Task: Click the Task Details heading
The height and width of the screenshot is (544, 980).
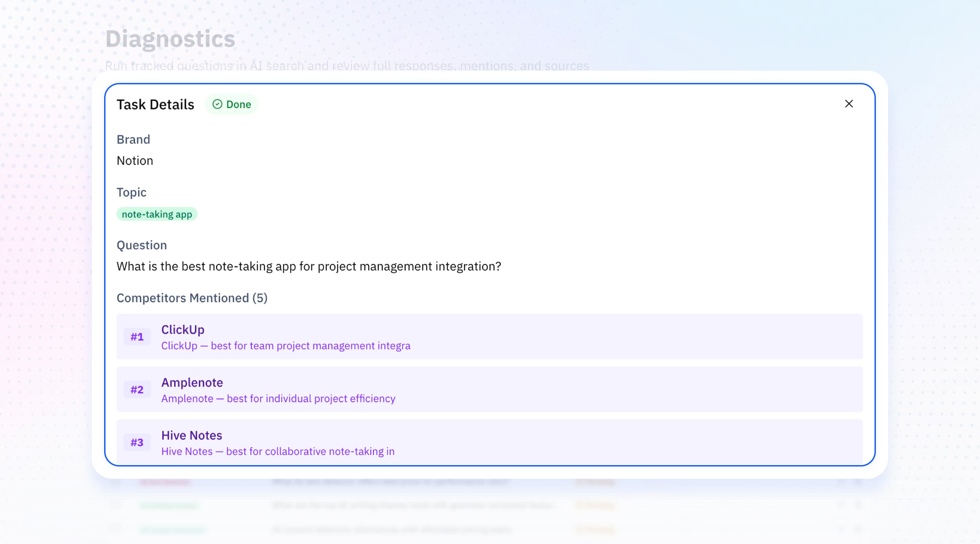Action: tap(155, 104)
